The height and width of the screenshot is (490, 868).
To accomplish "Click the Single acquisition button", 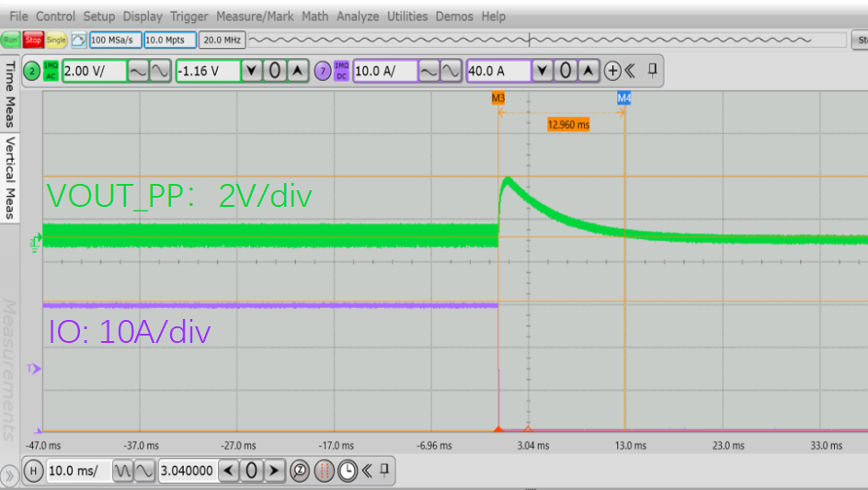I will pyautogui.click(x=56, y=40).
